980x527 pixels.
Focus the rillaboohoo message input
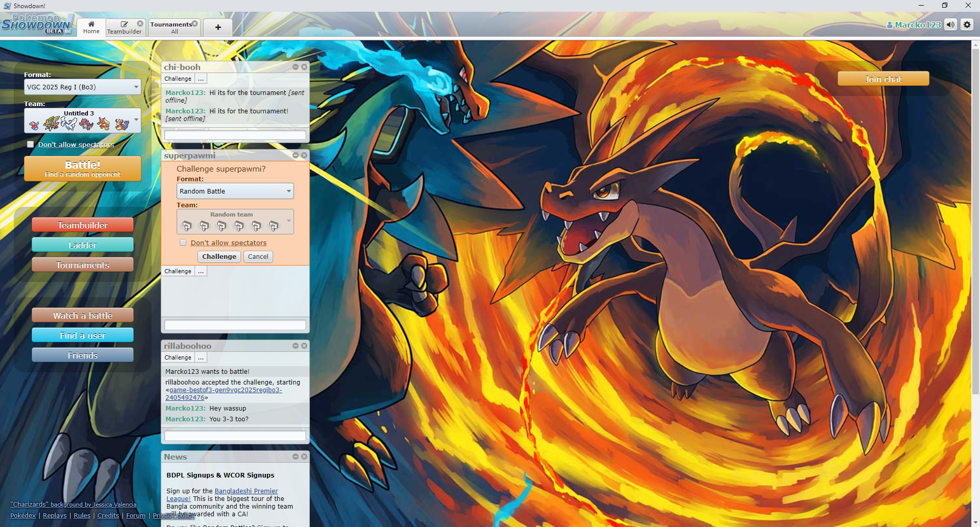(235, 436)
